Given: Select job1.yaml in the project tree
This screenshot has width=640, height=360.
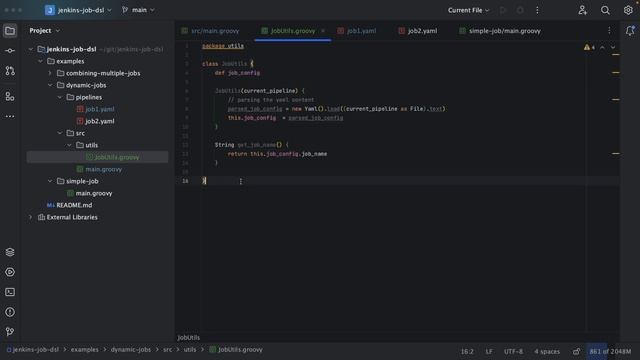Looking at the screenshot, I should (96, 109).
